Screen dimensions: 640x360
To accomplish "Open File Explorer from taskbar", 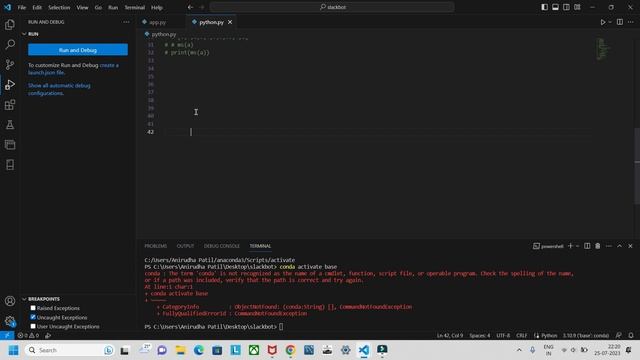I will point(180,350).
